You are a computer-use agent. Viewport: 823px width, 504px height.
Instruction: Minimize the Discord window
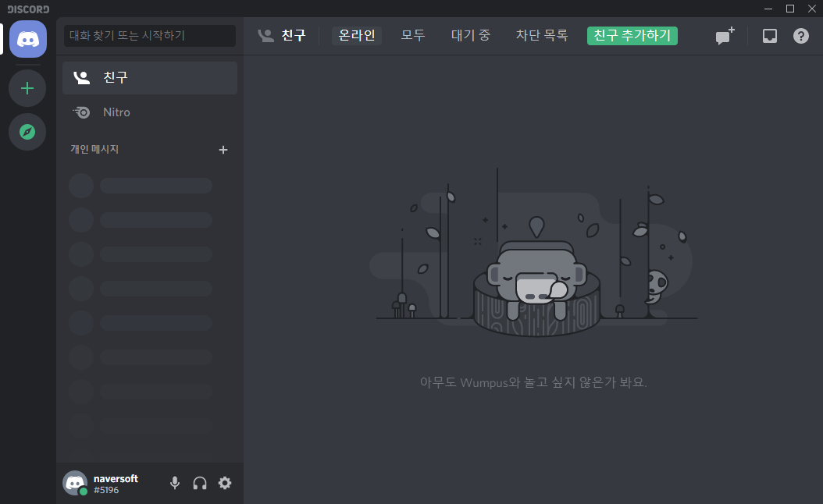tap(768, 9)
